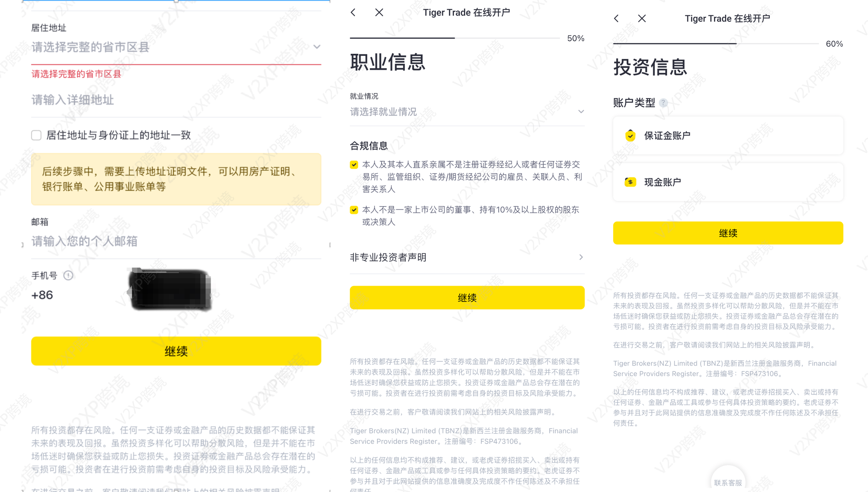Click the 60% progress bar
868x492 pixels.
coord(716,44)
